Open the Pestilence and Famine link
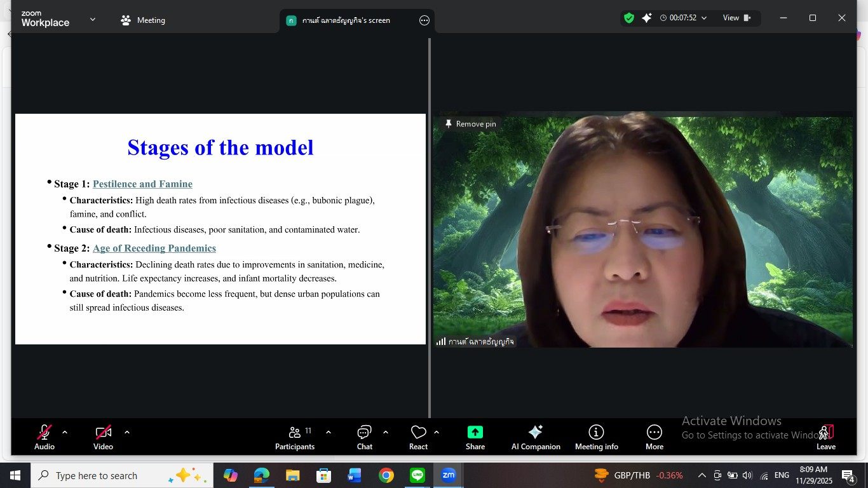 (x=142, y=184)
